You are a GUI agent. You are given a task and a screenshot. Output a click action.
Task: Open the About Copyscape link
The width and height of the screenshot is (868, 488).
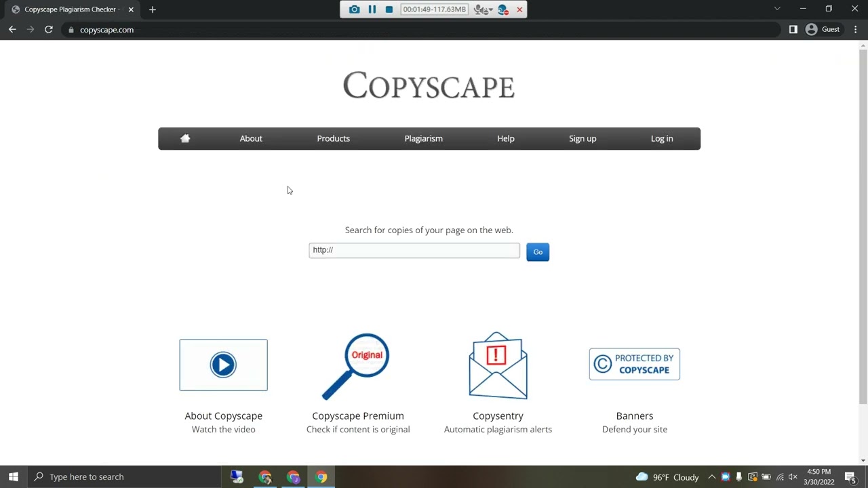pyautogui.click(x=223, y=415)
